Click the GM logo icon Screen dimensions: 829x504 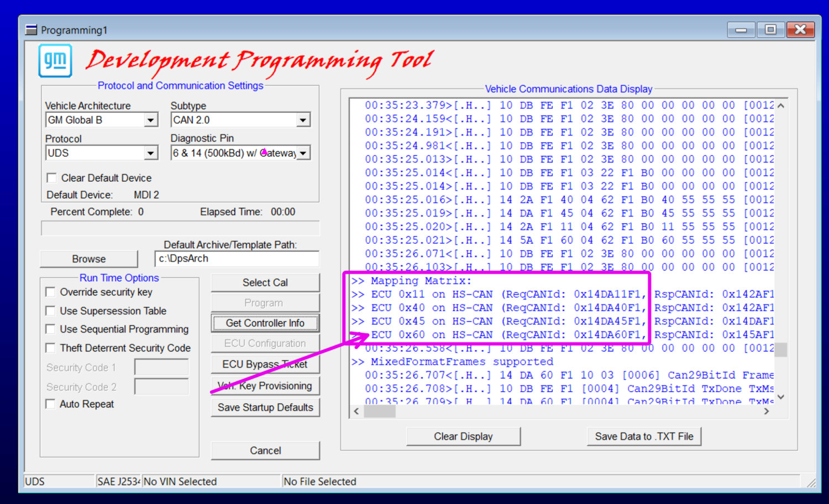(55, 60)
